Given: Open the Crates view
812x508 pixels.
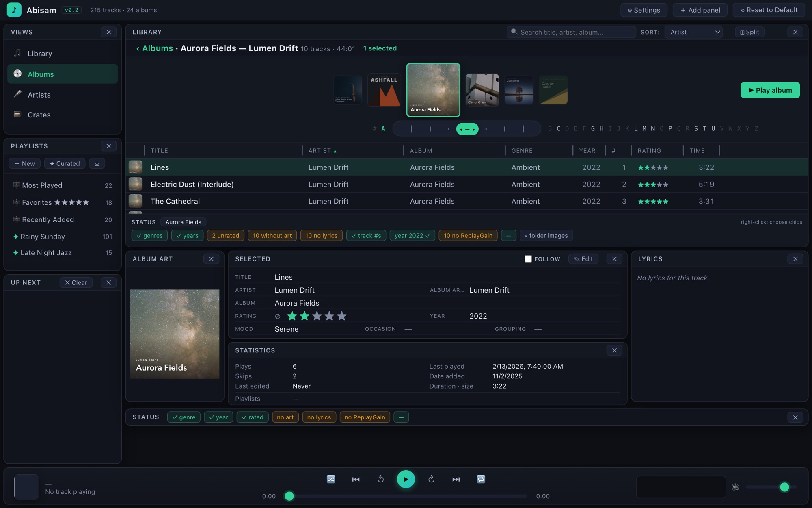Looking at the screenshot, I should tap(63, 115).
